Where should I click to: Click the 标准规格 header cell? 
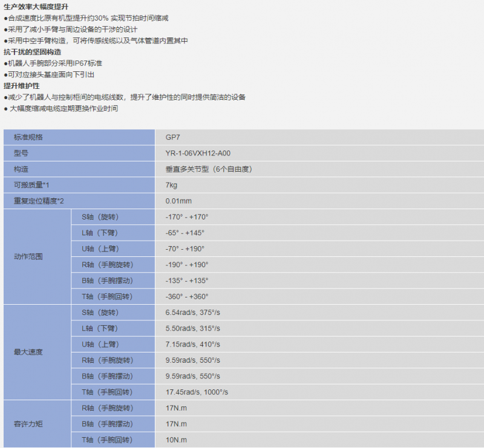pyautogui.click(x=79, y=137)
